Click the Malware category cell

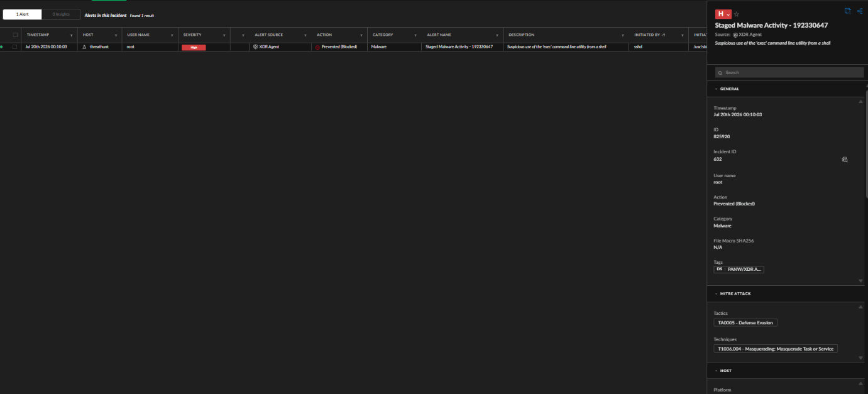coord(379,47)
